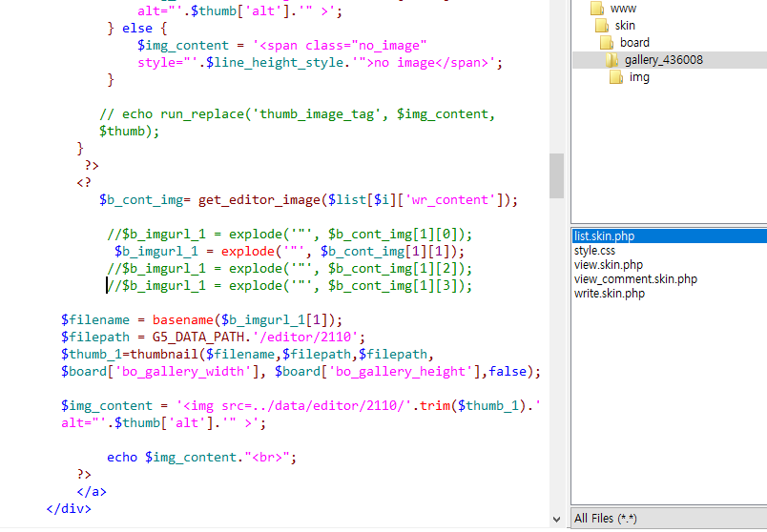Viewport: 767px width, 532px height.
Task: Click the closing </div> tag line
Action: [68, 508]
